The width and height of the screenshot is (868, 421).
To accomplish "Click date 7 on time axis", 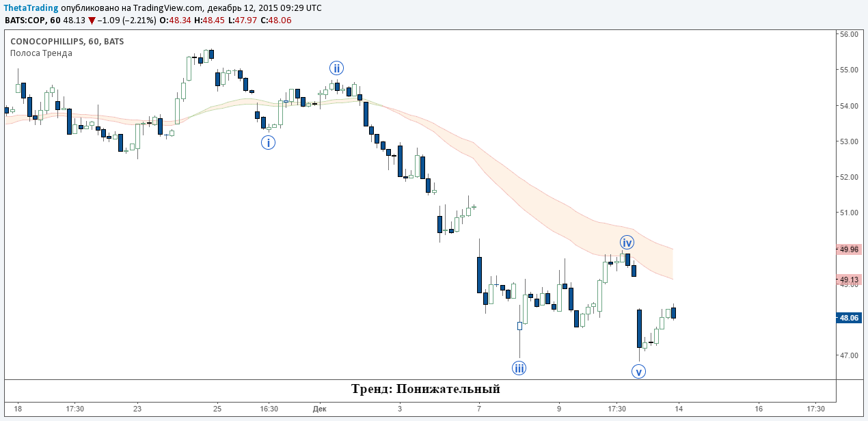I will [x=479, y=409].
